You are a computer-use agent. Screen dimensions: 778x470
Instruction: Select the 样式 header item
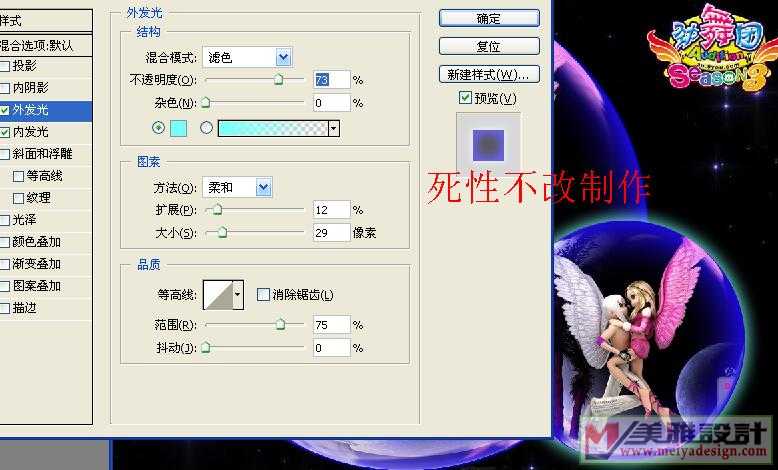coord(46,21)
